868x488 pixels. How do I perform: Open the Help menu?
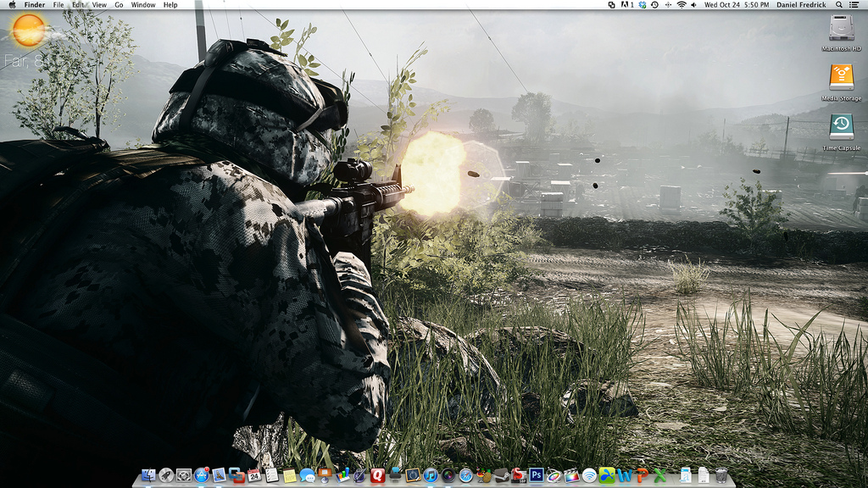coord(170,4)
